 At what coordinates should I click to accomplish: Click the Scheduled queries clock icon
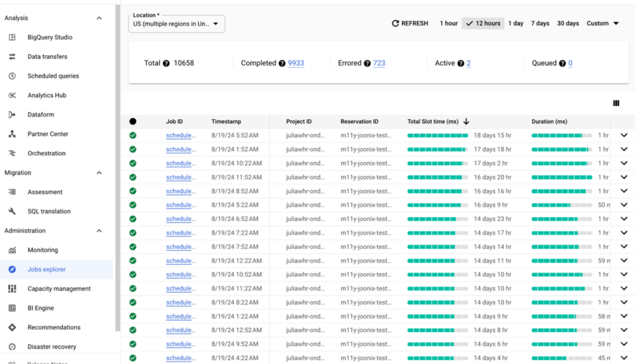click(12, 76)
